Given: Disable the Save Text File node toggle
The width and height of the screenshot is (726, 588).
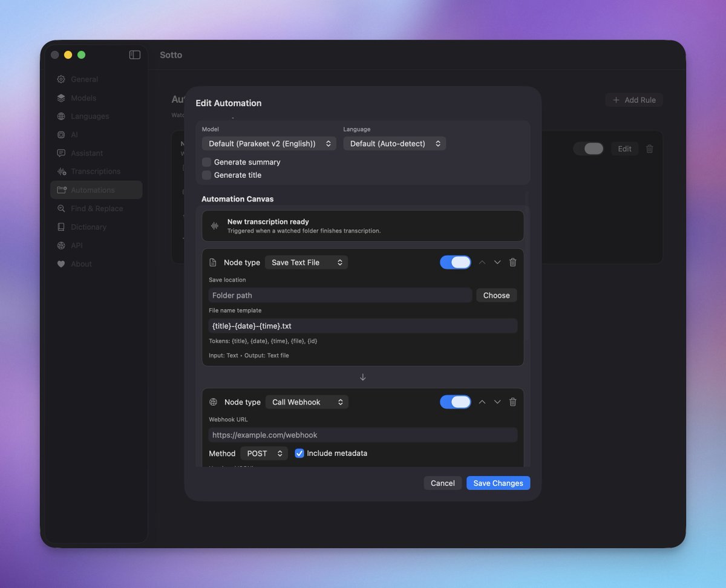Looking at the screenshot, I should [x=455, y=262].
